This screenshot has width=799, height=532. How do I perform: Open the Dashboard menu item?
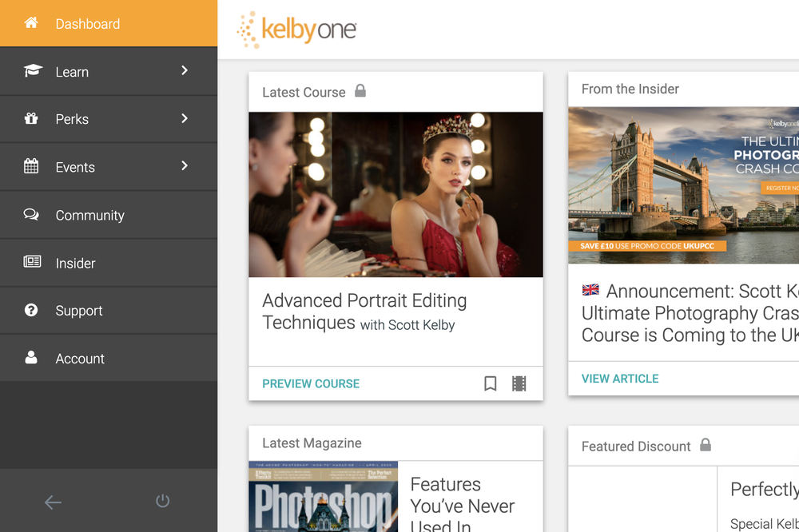(x=88, y=24)
